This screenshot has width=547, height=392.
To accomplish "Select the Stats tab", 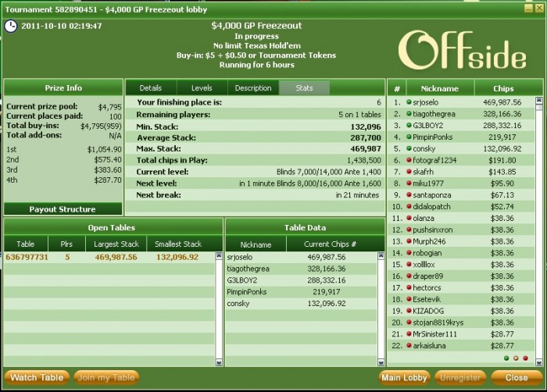I will click(x=304, y=88).
